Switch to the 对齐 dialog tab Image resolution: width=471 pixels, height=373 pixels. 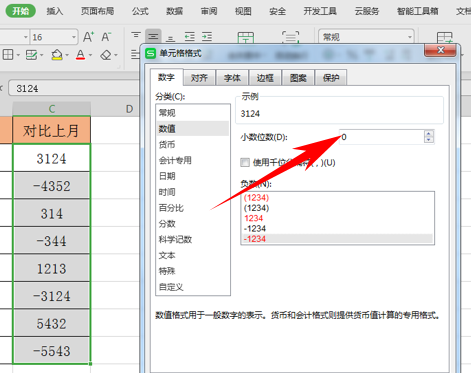(x=199, y=78)
